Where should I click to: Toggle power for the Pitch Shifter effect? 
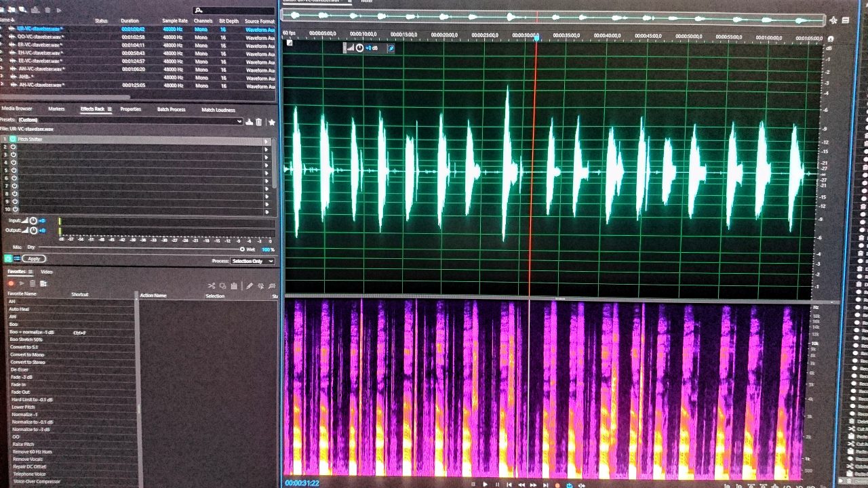[14, 139]
